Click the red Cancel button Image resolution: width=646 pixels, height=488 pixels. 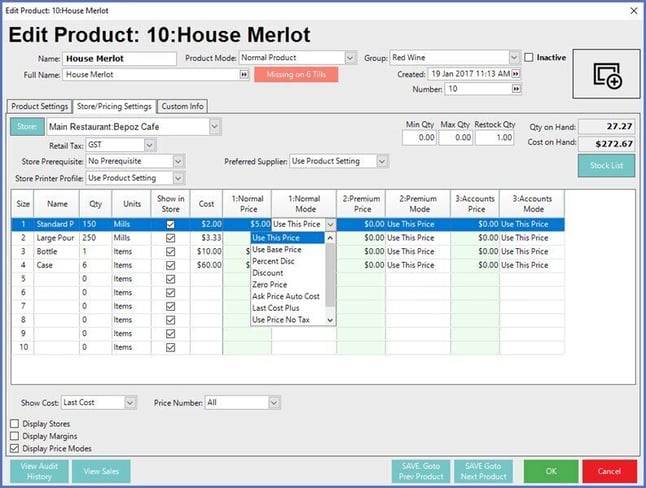[608, 471]
